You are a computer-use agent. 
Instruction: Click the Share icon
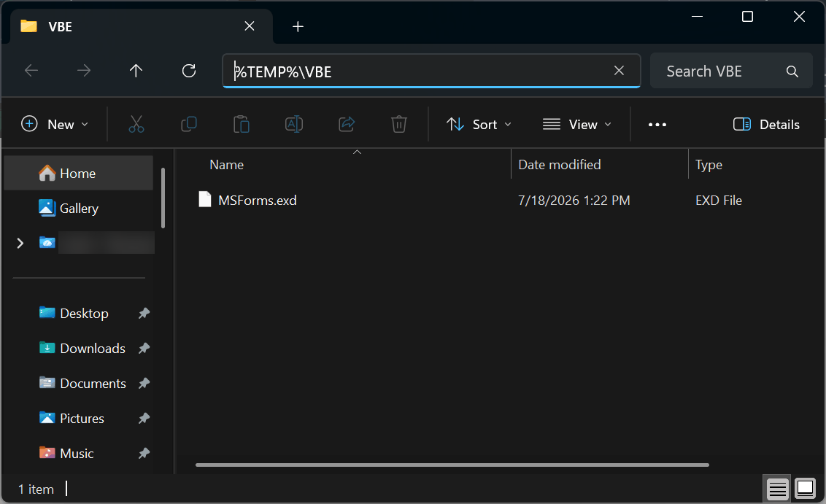coord(347,124)
